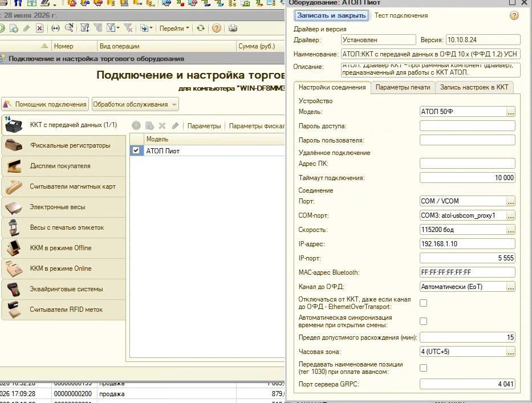
Task: Click copy device icon above Модель list
Action: [149, 126]
